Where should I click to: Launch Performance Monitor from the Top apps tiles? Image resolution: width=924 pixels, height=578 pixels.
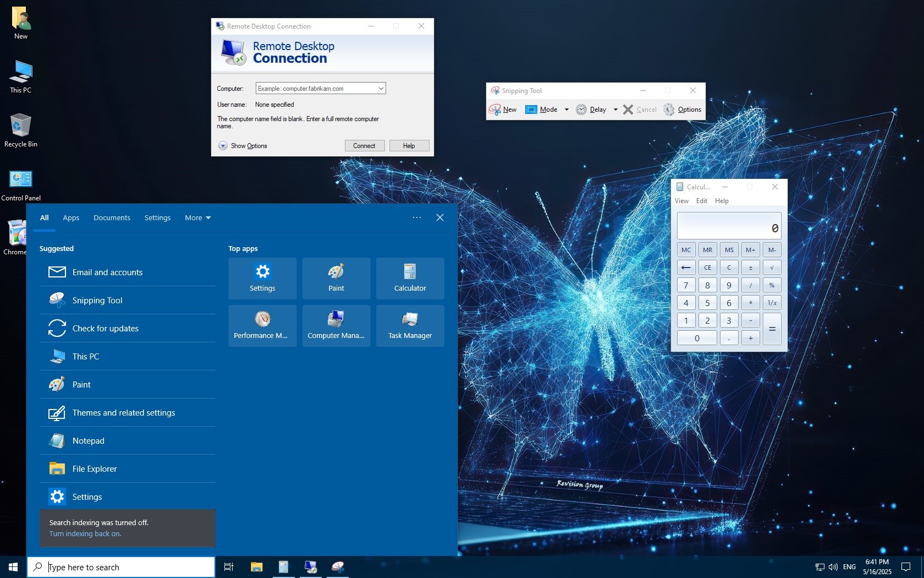[x=262, y=325]
